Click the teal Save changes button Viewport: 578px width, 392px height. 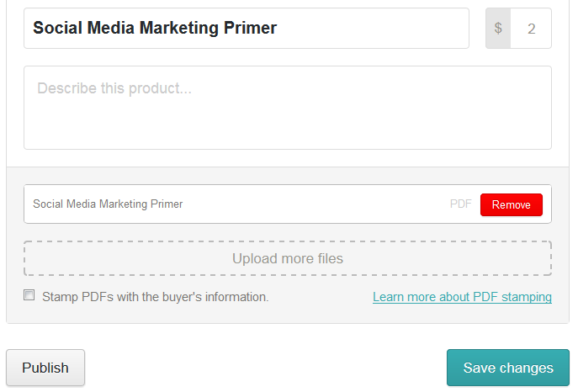507,368
